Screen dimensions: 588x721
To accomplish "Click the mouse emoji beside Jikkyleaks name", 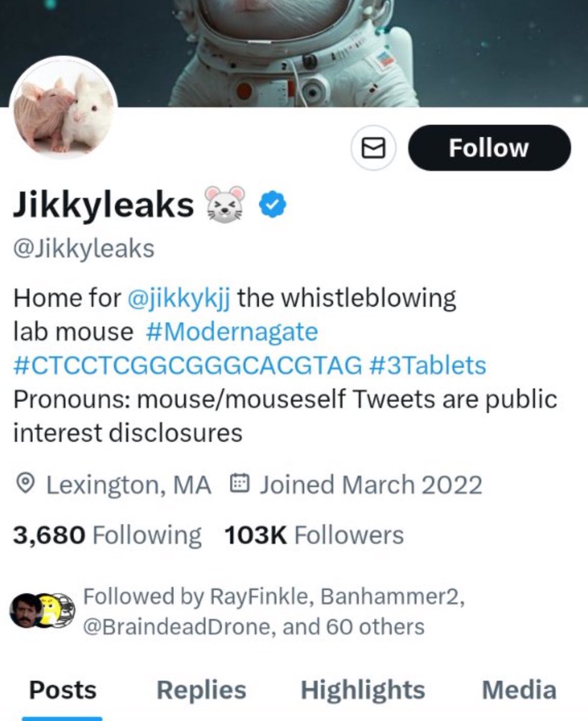I will pos(226,205).
